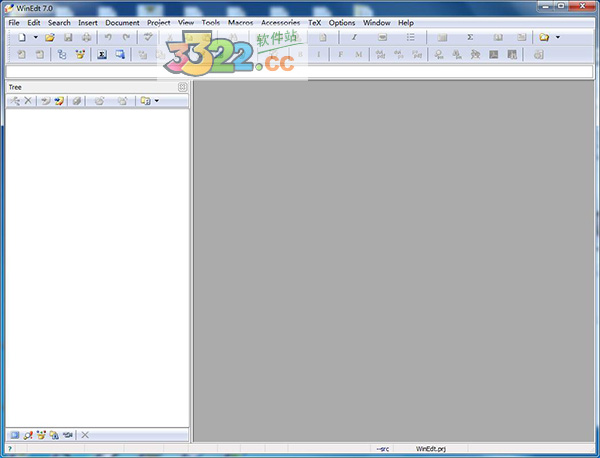Click the black Sigma symbols icon
Screen dimensions: 600x458
102,55
